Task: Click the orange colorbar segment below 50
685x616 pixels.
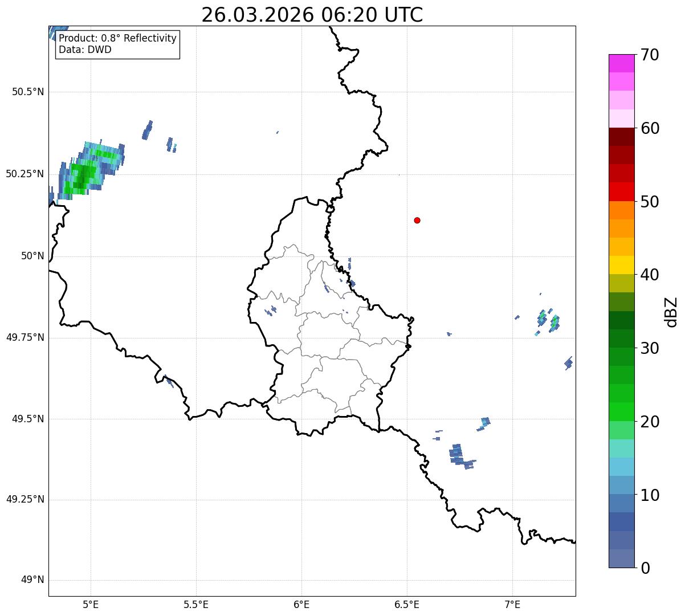Action: pos(622,210)
